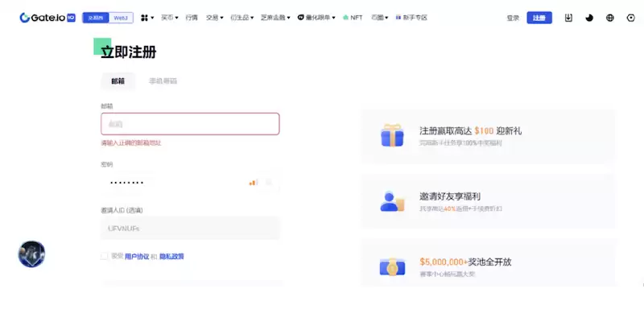Click the Gate.io logo
The width and height of the screenshot is (644, 334).
point(47,17)
